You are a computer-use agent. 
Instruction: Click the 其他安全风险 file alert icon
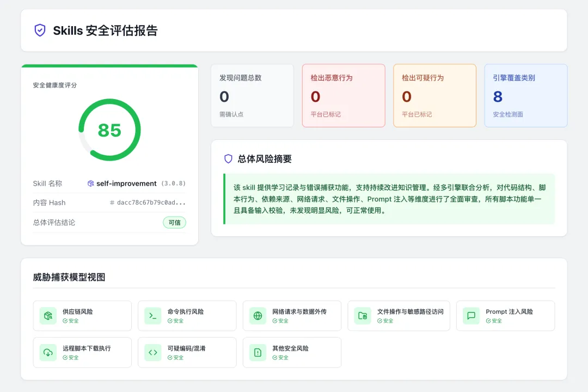pyautogui.click(x=258, y=353)
